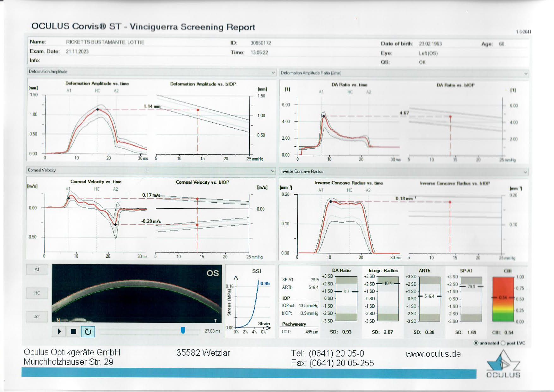Open the Corneal Velocity dropdown
Viewport: 554px width, 392px height.
151,170
